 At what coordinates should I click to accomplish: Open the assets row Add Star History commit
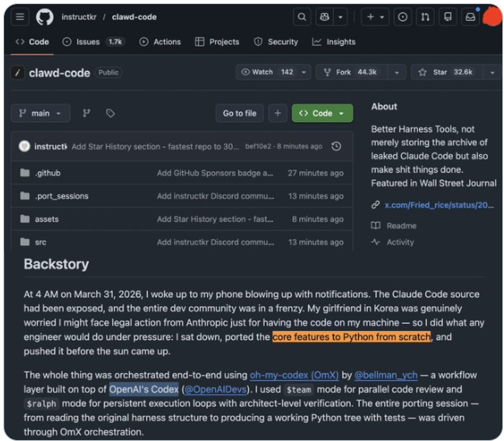point(215,219)
